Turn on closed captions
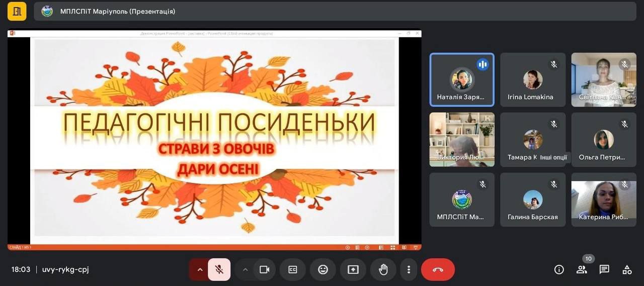The height and width of the screenshot is (286, 644). [293, 269]
